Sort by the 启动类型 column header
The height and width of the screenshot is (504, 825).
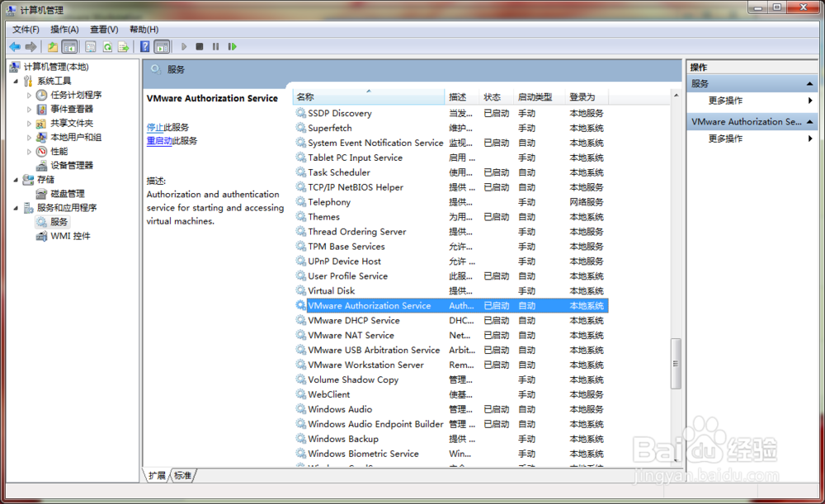click(x=539, y=97)
